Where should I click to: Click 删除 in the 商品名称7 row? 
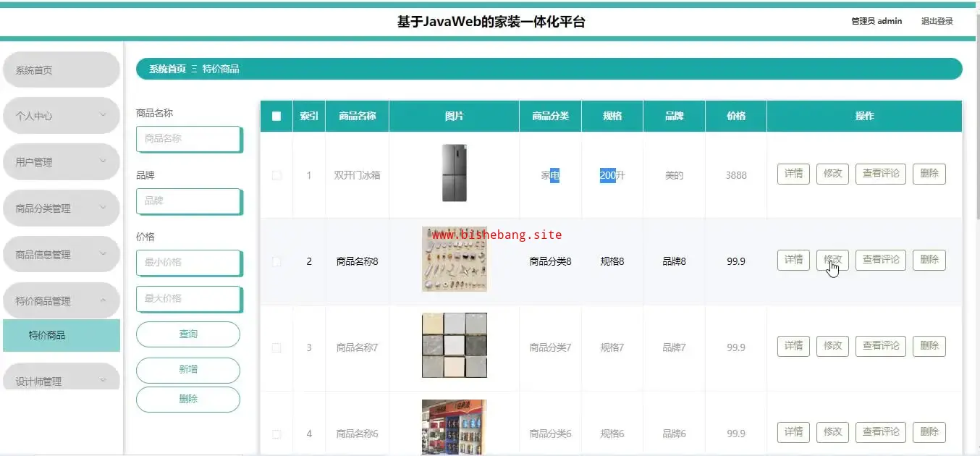click(929, 346)
